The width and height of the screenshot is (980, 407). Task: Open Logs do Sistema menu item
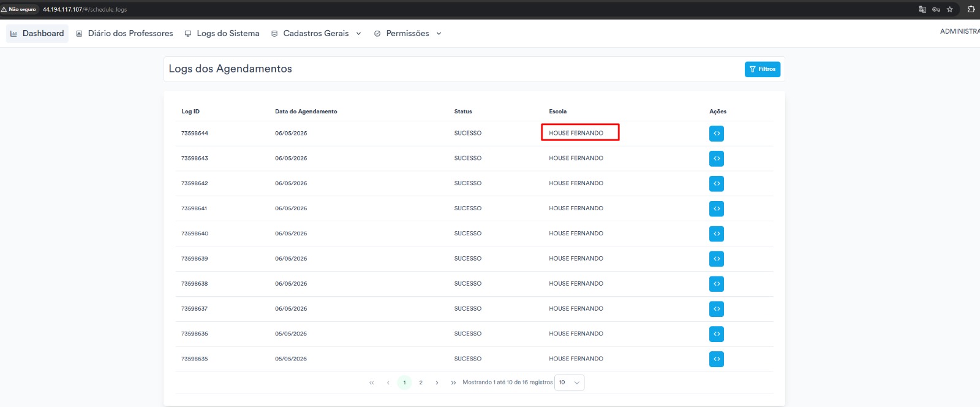(222, 34)
